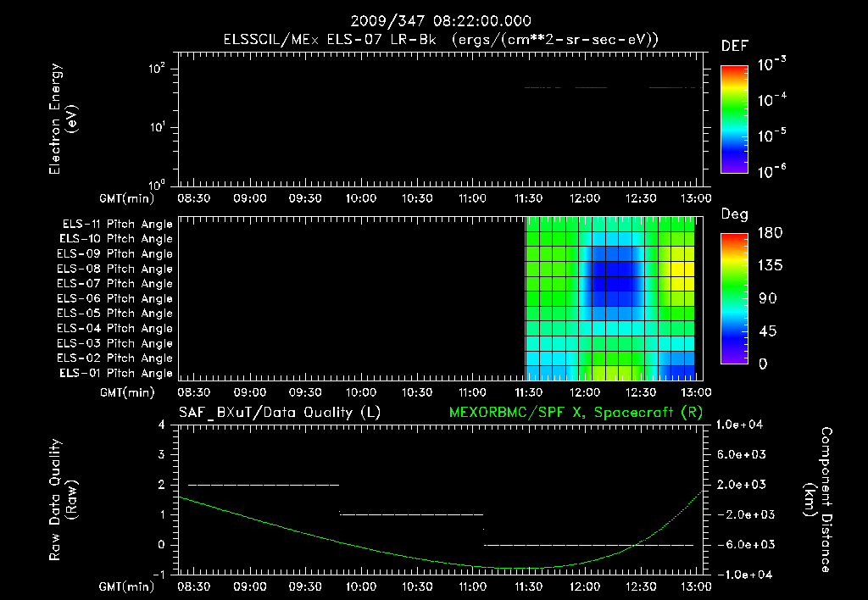Select the ELS-11 Pitch Angle row label
Screen dimensions: 868x600
[117, 225]
